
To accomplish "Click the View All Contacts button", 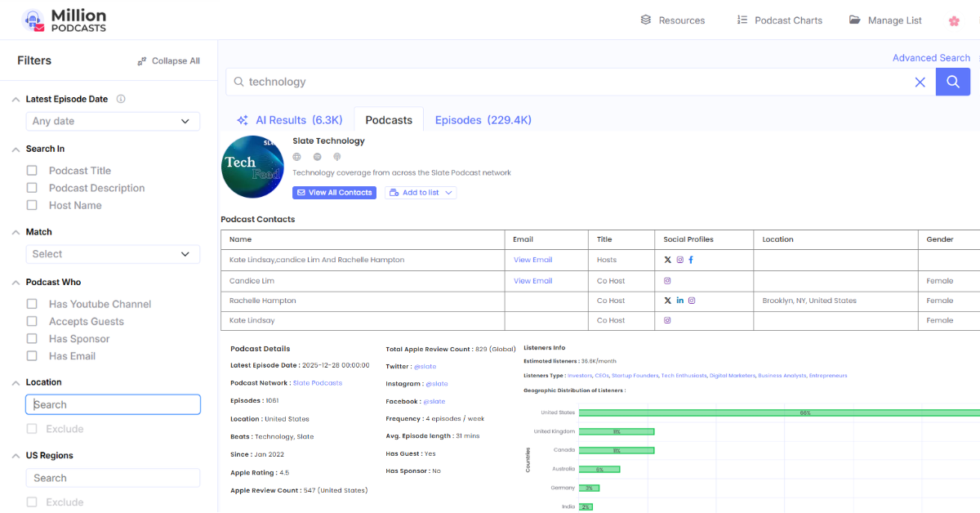I will (x=335, y=193).
